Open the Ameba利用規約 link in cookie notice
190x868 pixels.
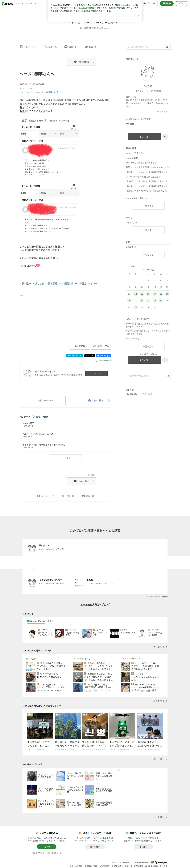pyautogui.click(x=86, y=8)
